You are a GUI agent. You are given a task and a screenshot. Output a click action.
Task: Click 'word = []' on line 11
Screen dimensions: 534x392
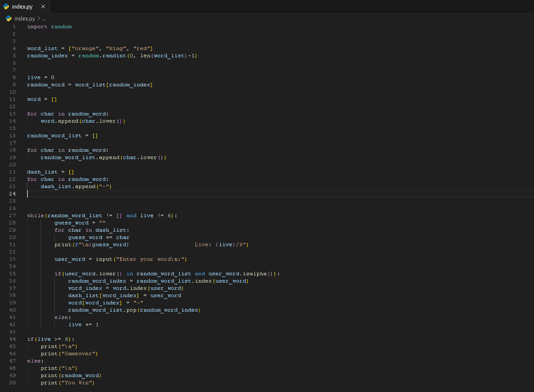42,99
